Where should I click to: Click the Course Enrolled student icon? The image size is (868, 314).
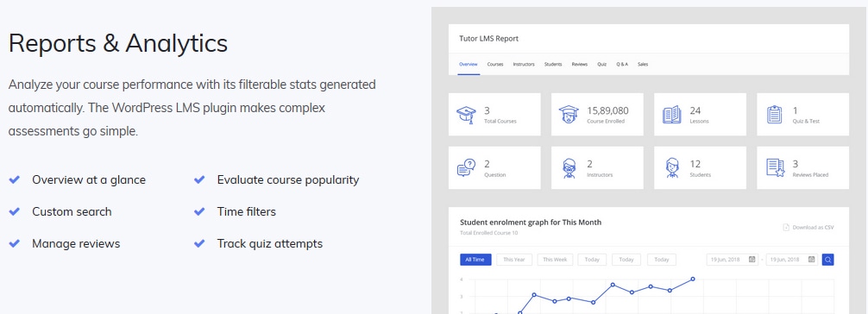coord(569,115)
